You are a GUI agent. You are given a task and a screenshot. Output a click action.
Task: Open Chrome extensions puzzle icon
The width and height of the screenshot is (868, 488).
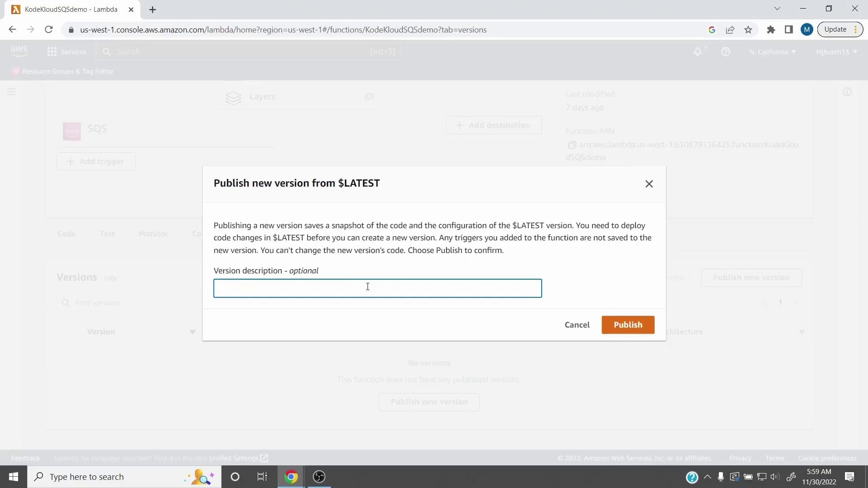771,30
